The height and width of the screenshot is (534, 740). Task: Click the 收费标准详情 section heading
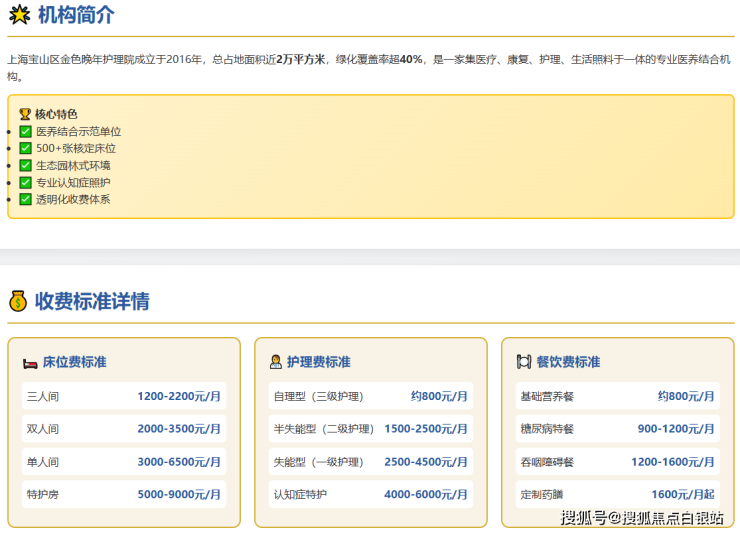click(92, 301)
